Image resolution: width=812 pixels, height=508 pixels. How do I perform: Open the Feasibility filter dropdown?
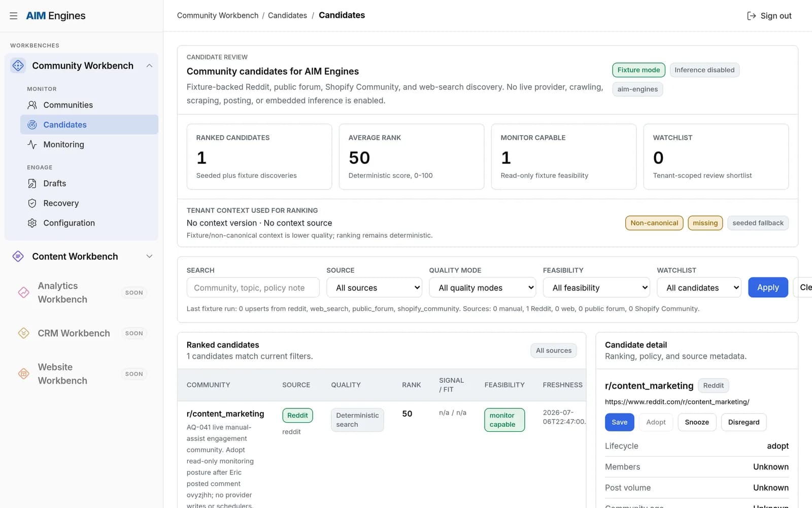tap(596, 288)
